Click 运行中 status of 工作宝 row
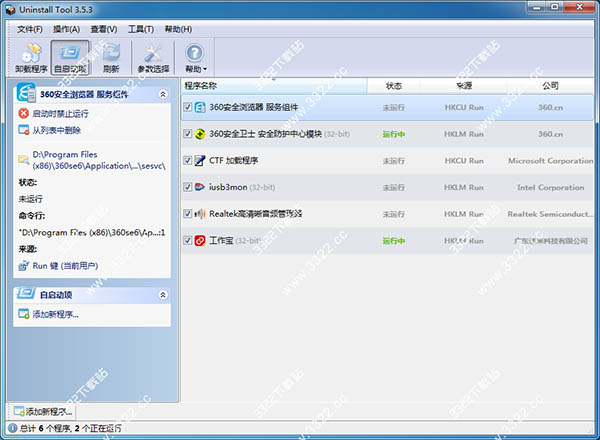This screenshot has height=440, width=600. 394,241
